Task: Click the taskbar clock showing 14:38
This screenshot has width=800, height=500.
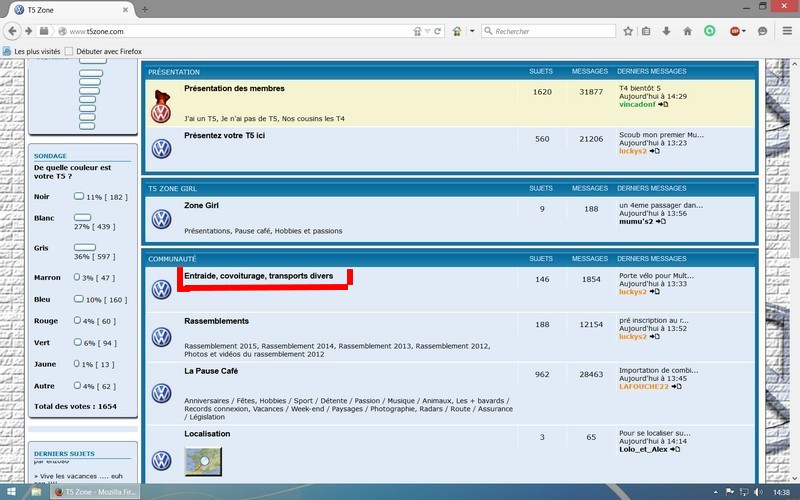Action: [x=781, y=492]
